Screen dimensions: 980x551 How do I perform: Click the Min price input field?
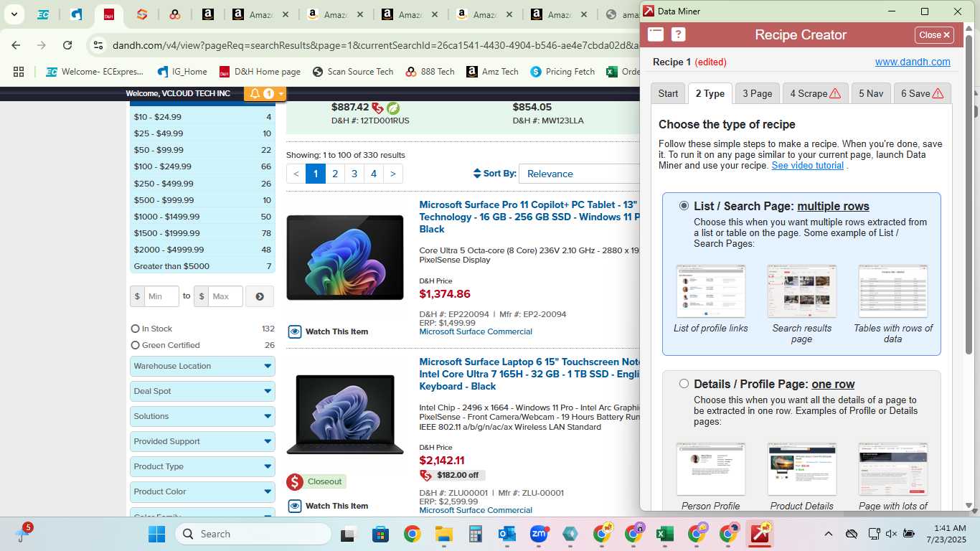161,296
